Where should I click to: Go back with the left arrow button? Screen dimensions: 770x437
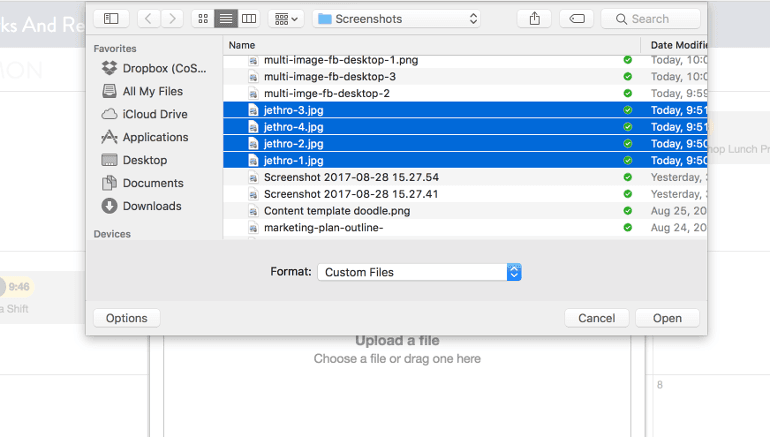tap(149, 18)
